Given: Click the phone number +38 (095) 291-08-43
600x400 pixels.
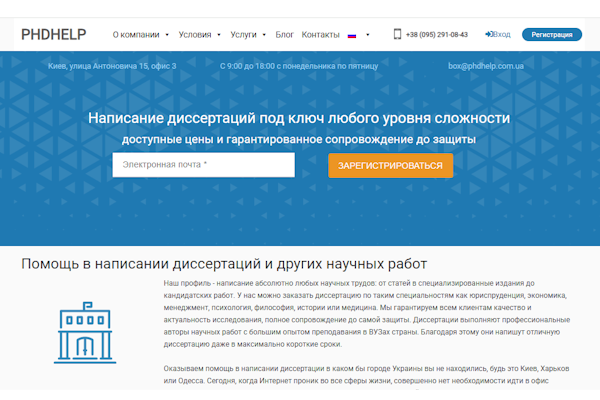Looking at the screenshot, I should click(437, 34).
